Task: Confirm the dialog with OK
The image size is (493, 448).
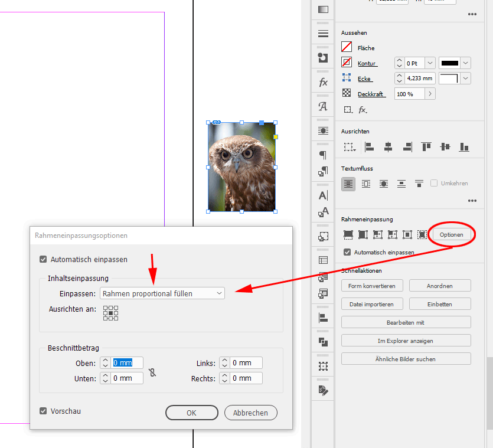Action: click(191, 413)
